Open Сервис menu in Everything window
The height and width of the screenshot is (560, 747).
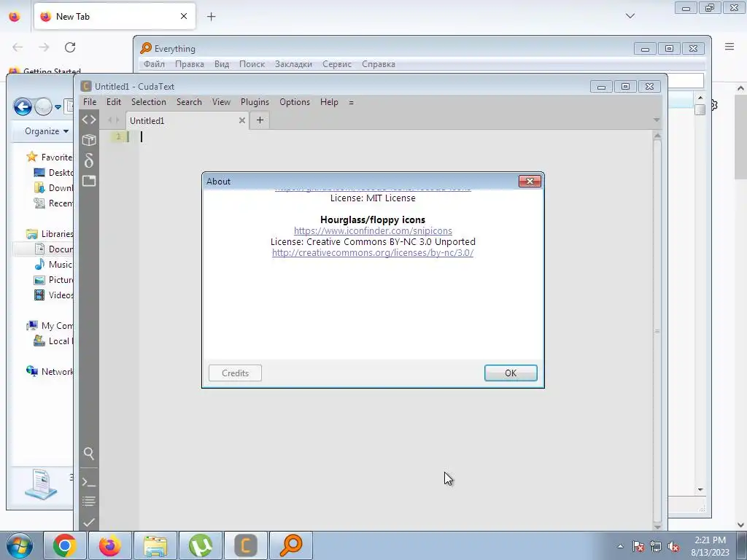tap(337, 64)
